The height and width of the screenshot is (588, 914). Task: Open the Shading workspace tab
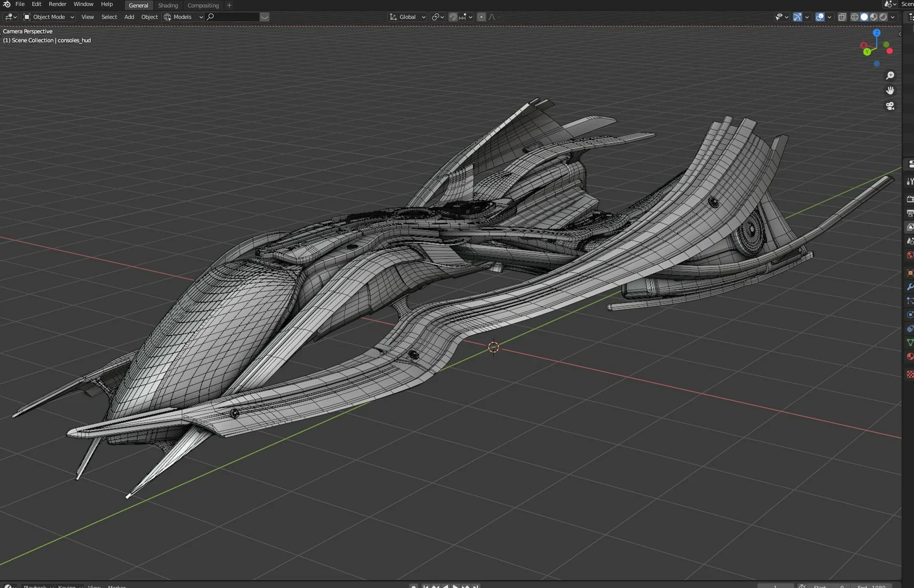tap(168, 5)
